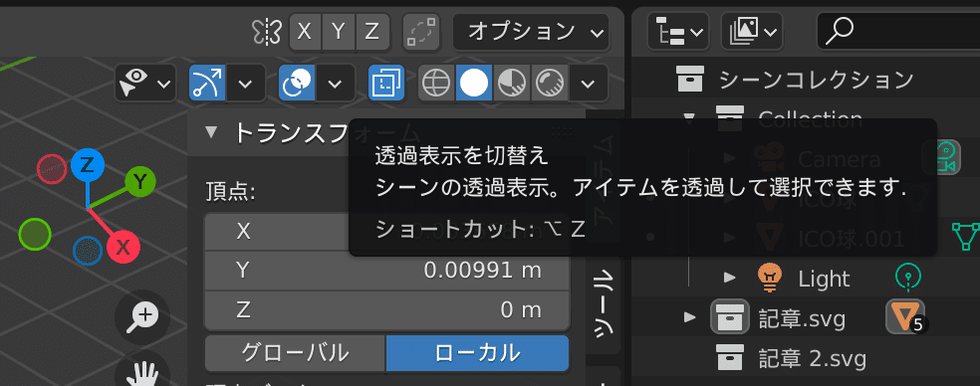Open overlays options dropdown arrow
Viewport: 980px width, 386px height.
[335, 84]
